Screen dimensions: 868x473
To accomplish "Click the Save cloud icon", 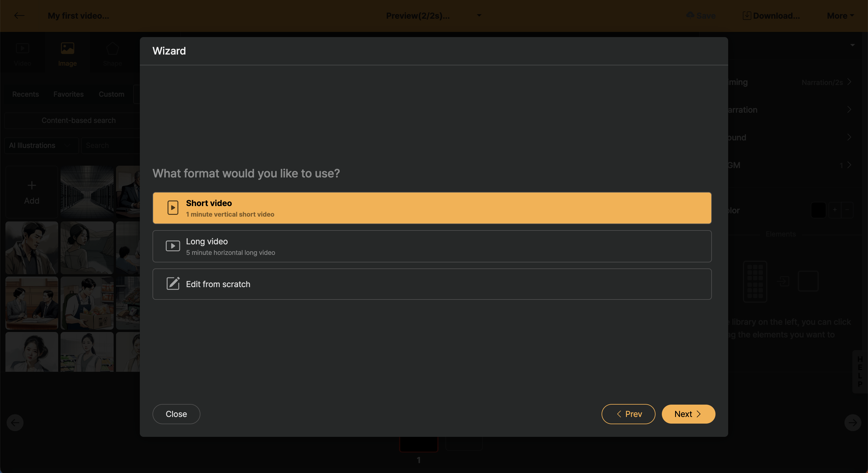I will (x=690, y=15).
